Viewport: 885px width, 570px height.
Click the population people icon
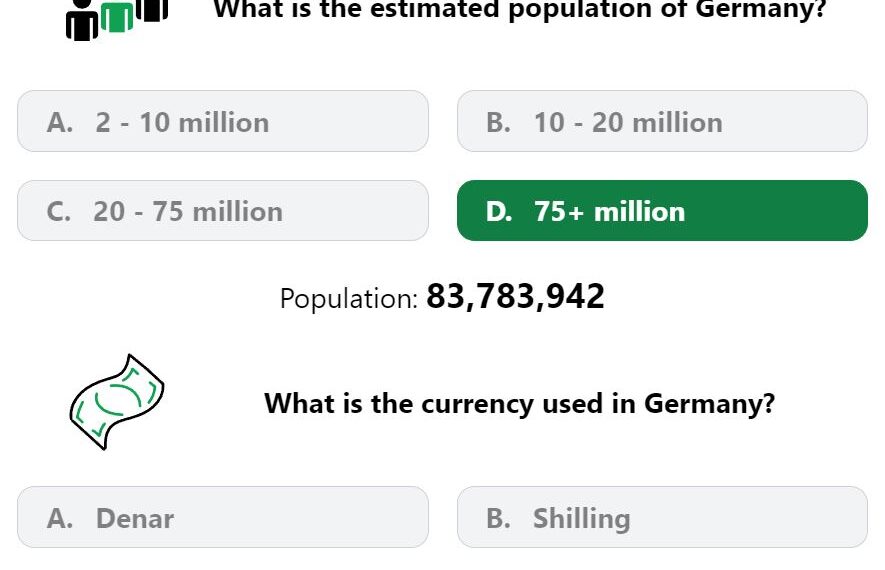coord(117,20)
